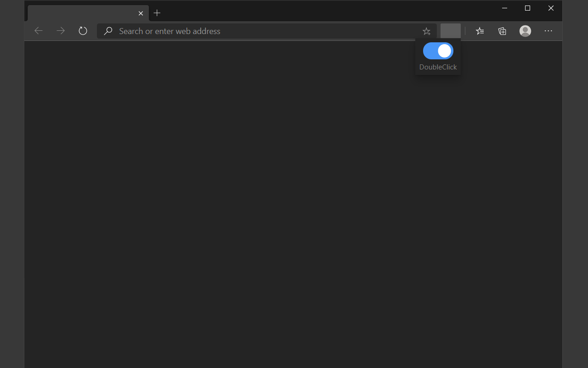Image resolution: width=588 pixels, height=368 pixels.
Task: Open the Collections icon
Action: point(503,31)
